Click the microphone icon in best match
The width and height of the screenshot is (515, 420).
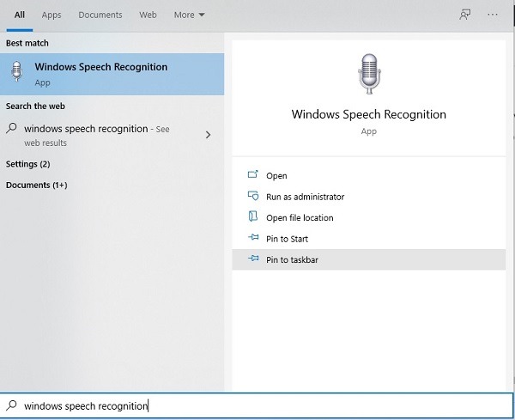click(x=17, y=71)
